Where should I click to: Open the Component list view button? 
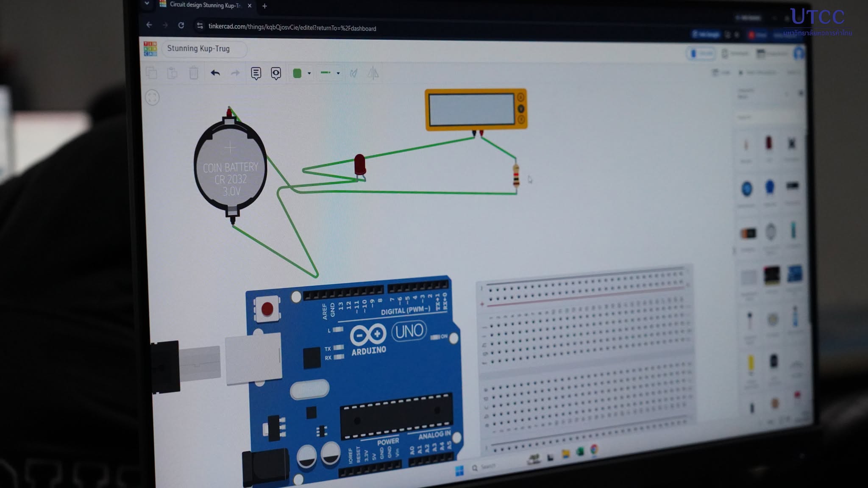point(772,53)
